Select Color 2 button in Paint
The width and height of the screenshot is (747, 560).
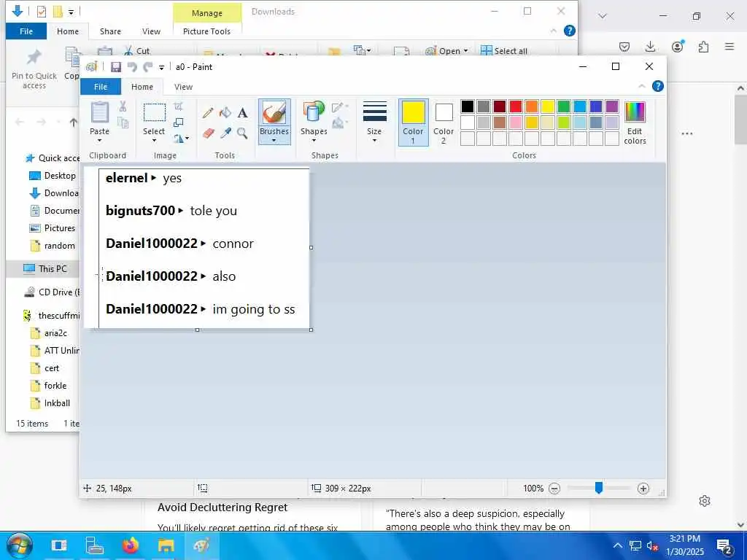click(x=444, y=122)
